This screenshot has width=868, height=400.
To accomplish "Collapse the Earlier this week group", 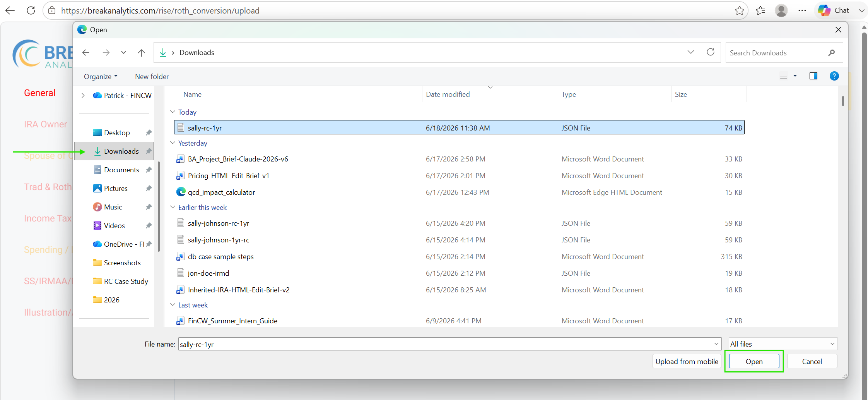I will click(173, 207).
